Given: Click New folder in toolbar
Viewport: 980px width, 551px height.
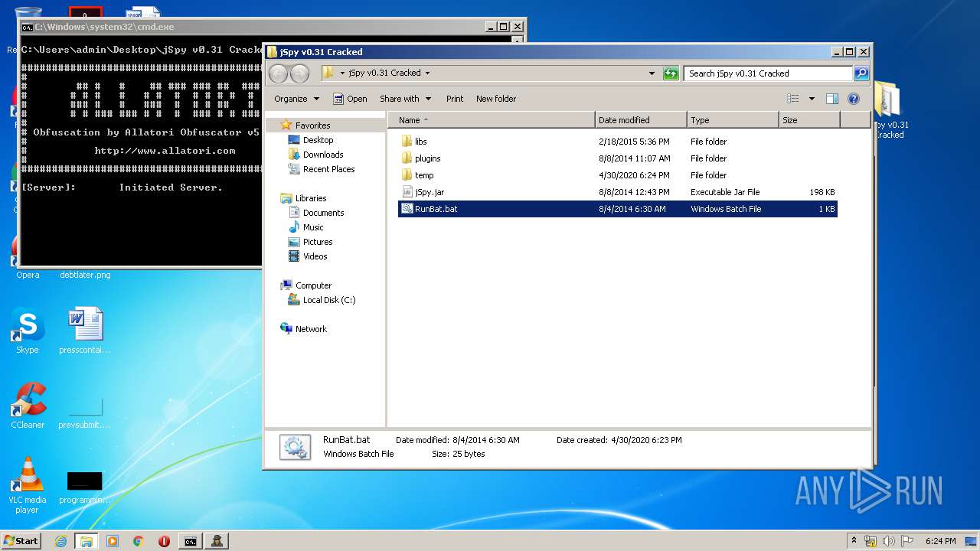Looking at the screenshot, I should pyautogui.click(x=496, y=99).
